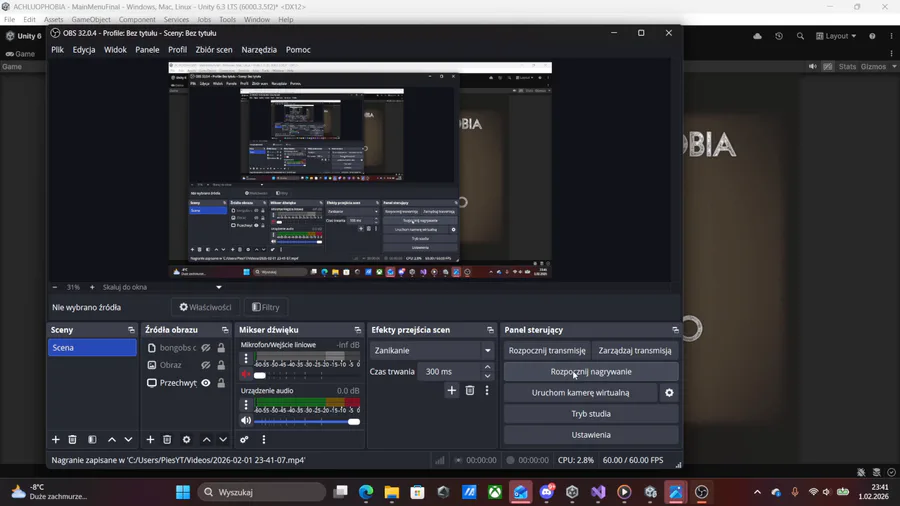The height and width of the screenshot is (506, 900).
Task: Toggle Unity Mute Audio icon in Game view
Action: [813, 67]
